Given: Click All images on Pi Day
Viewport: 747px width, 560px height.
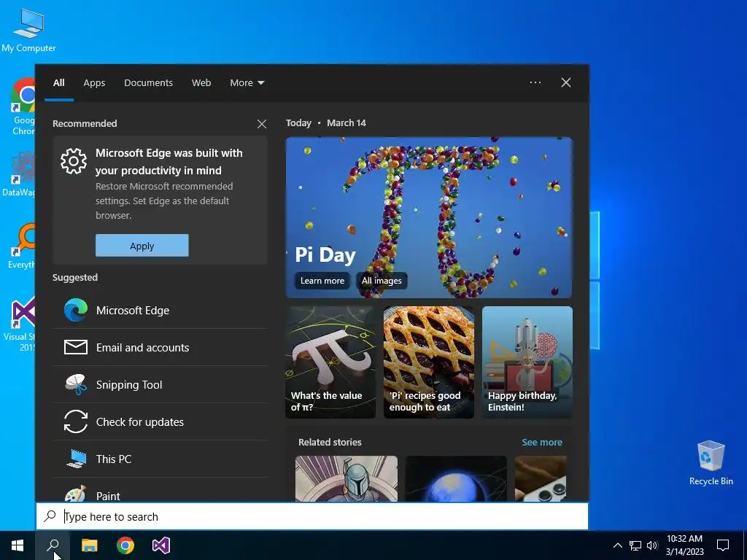Looking at the screenshot, I should click(382, 281).
